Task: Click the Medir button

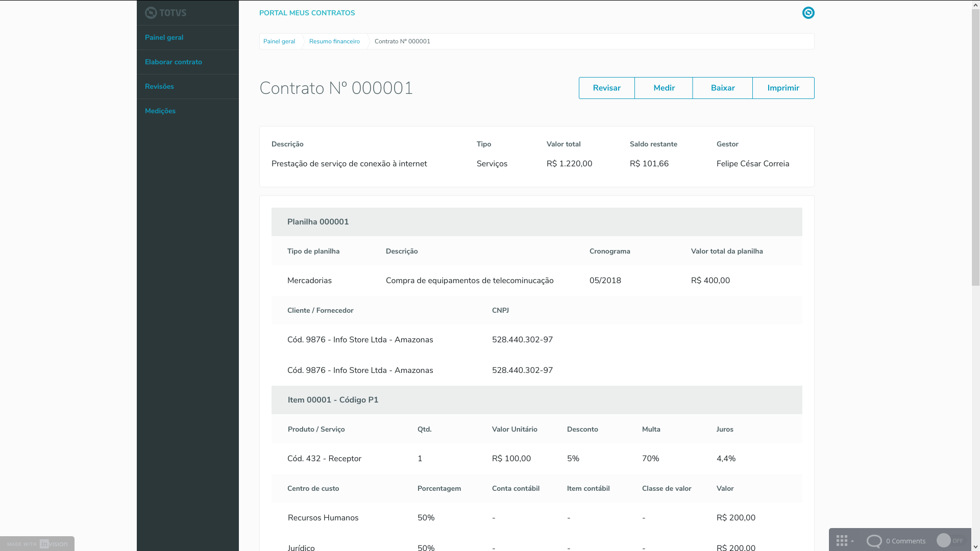Action: [x=664, y=88]
